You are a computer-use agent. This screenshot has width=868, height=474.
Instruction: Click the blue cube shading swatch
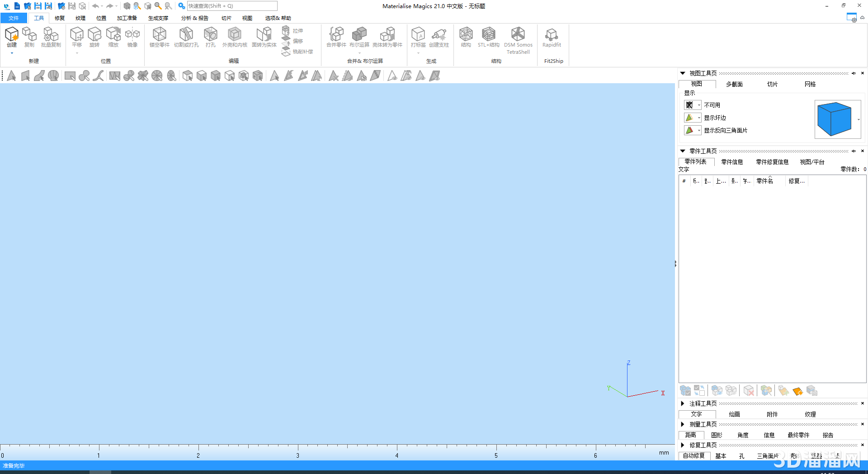(835, 119)
